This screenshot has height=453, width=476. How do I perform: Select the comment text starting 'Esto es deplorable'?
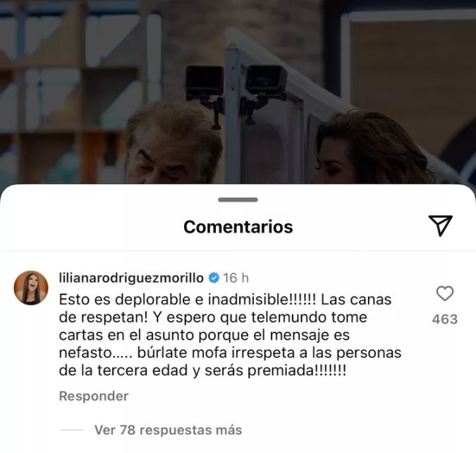[x=230, y=335]
